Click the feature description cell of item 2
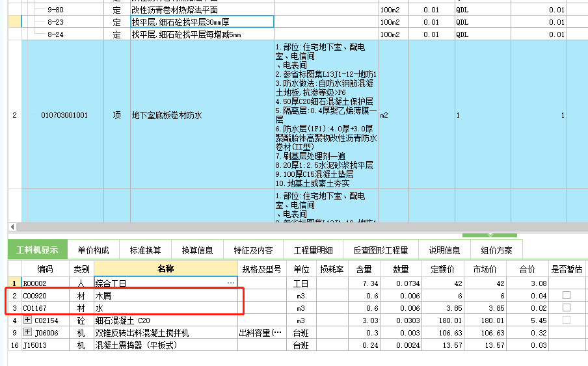 pos(327,115)
